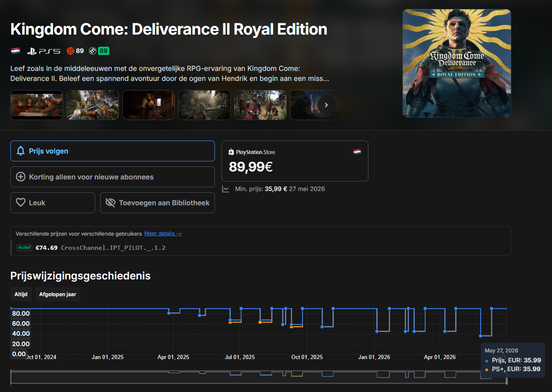Viewport: 552px width, 392px height.
Task: Open the screenshot of armed men in red
Action: click(260, 105)
